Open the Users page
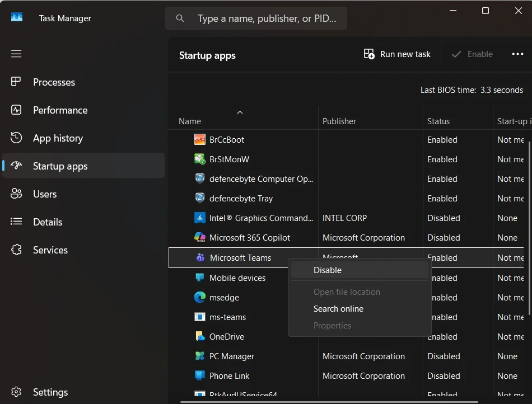 point(83,194)
